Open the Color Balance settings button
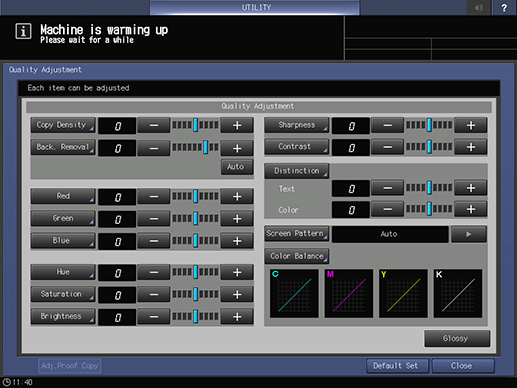The height and width of the screenshot is (388, 517). click(297, 256)
